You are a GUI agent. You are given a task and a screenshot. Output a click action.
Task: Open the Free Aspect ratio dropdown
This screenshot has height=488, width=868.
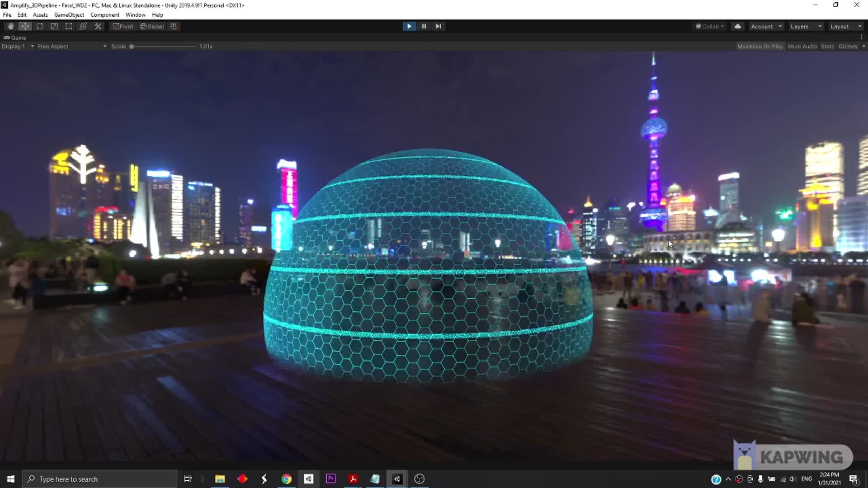pyautogui.click(x=70, y=46)
